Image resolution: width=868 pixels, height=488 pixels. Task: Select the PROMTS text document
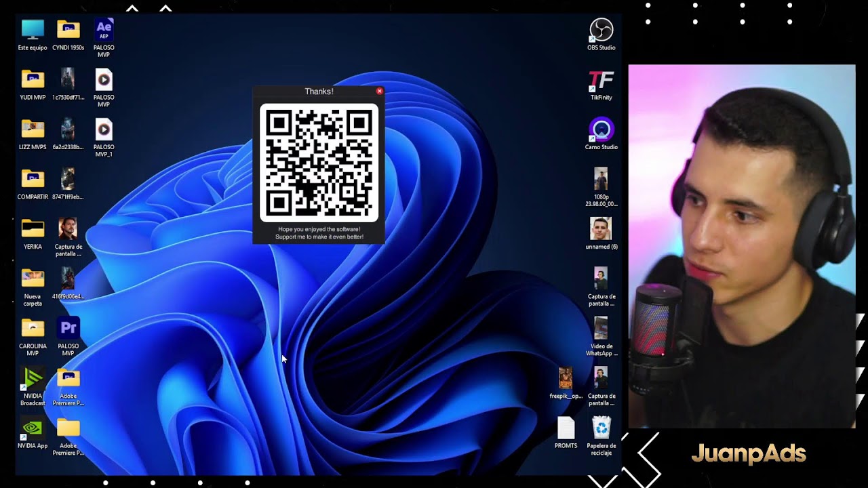click(x=566, y=434)
